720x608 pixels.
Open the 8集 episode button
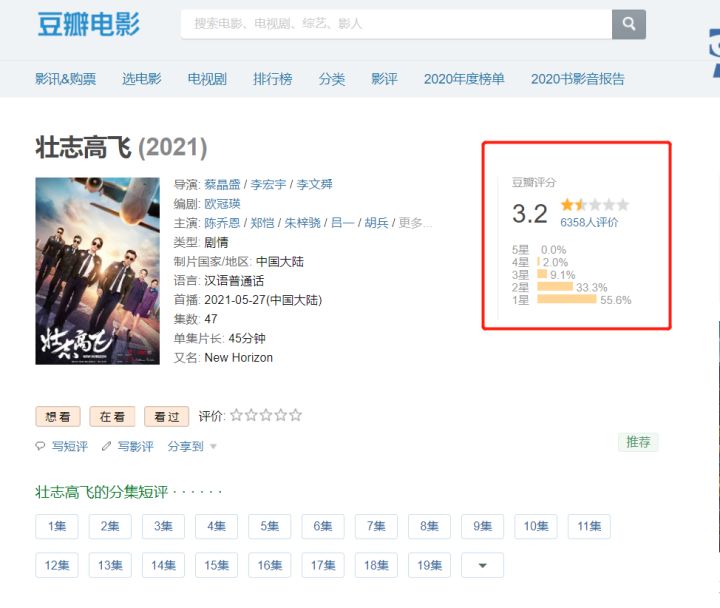[430, 526]
